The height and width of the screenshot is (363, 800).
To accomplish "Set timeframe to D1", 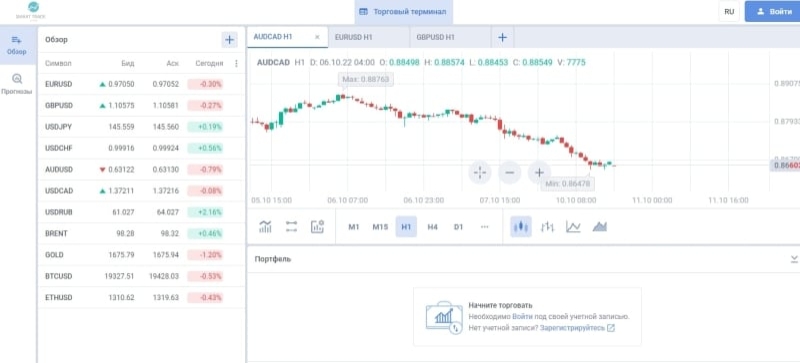I will [x=458, y=227].
